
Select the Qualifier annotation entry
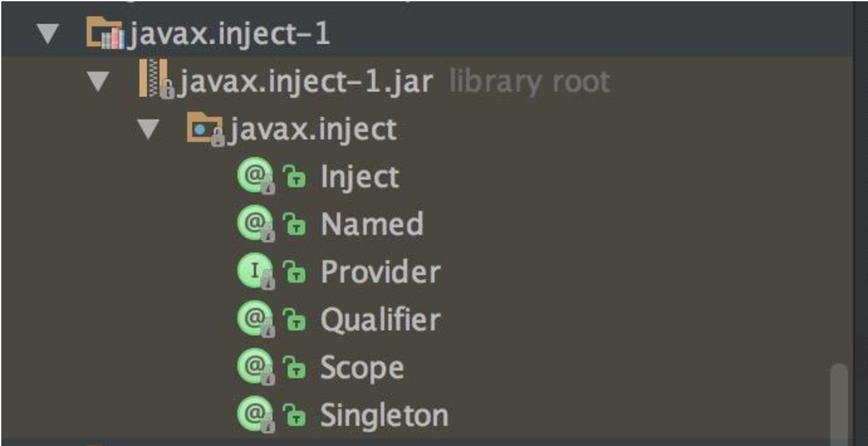(x=380, y=320)
